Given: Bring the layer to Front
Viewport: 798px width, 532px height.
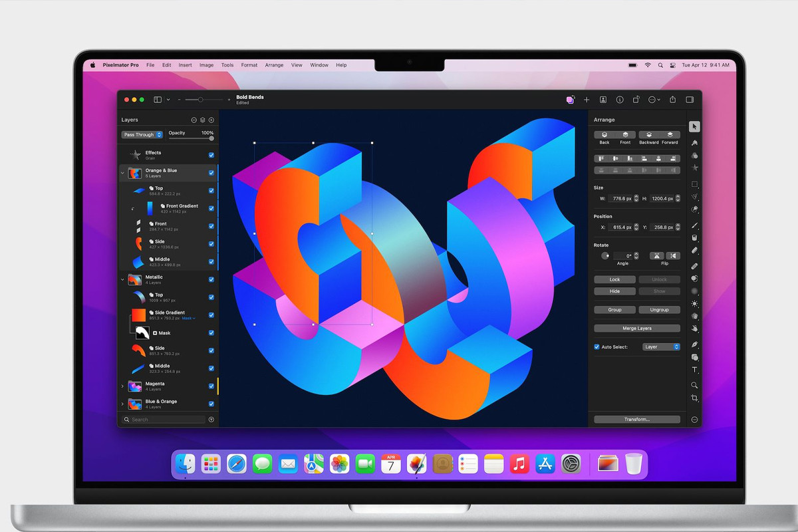Looking at the screenshot, I should (x=625, y=134).
